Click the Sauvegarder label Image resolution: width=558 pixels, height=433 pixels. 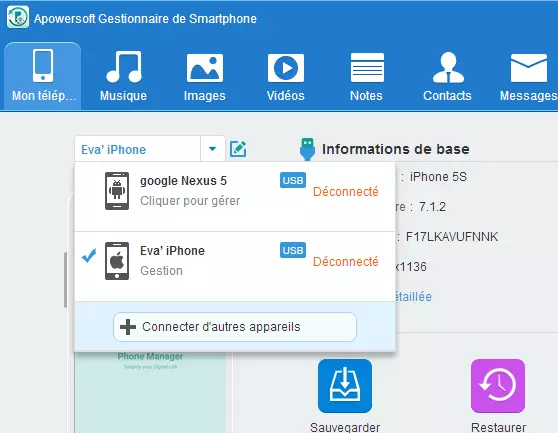(345, 427)
